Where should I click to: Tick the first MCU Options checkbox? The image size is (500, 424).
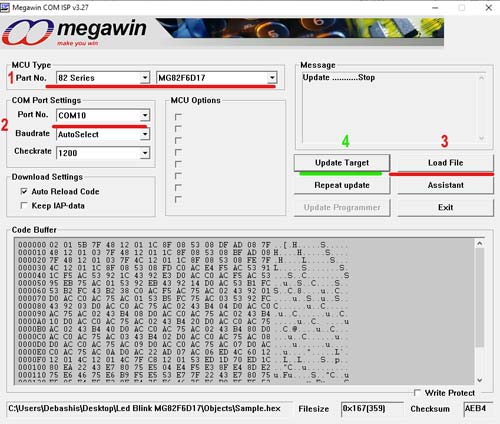click(x=178, y=117)
